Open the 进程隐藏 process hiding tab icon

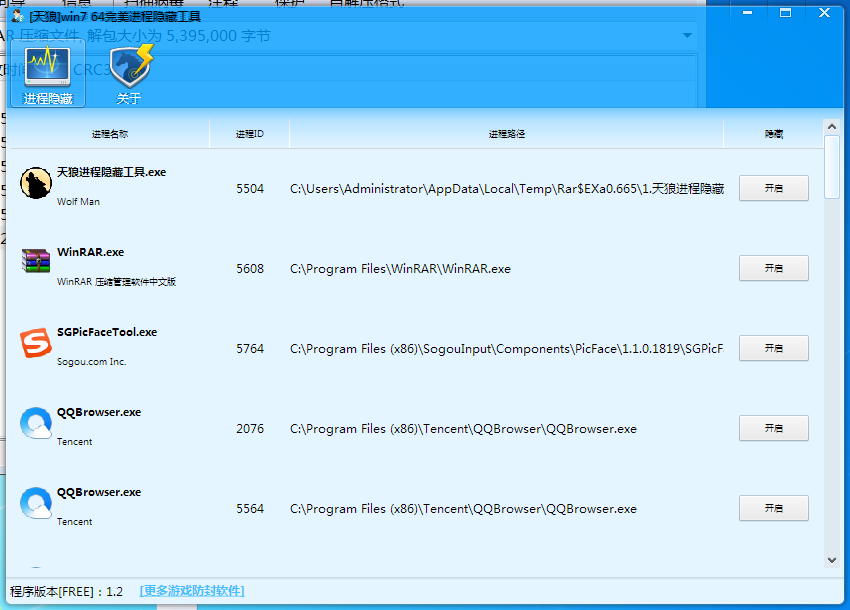(x=47, y=67)
